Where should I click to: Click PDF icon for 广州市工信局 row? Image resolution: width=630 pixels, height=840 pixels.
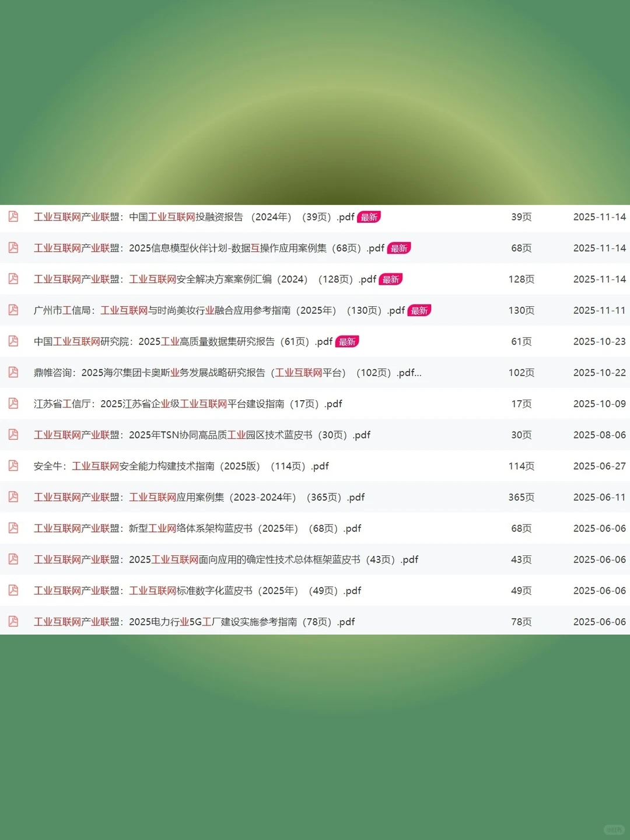pyautogui.click(x=13, y=310)
